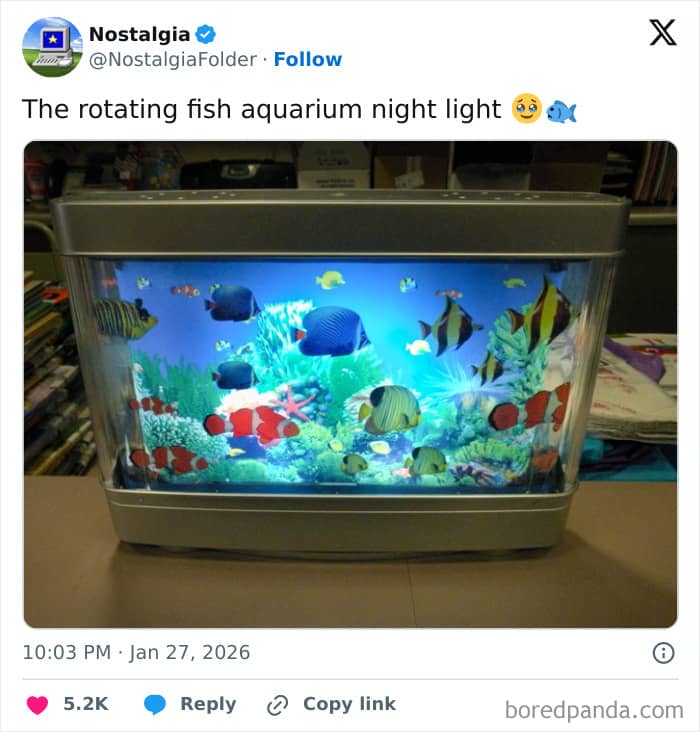Open the aquarium night light photo
Screen dimensions: 700x732
pyautogui.click(x=350, y=384)
